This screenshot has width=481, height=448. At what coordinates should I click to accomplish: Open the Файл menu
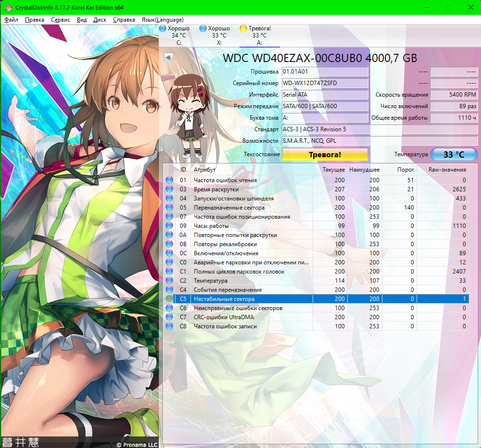click(x=12, y=20)
